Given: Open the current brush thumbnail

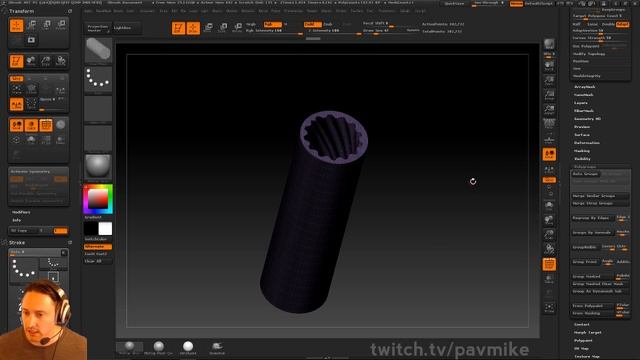Looking at the screenshot, I should pyautogui.click(x=98, y=50).
